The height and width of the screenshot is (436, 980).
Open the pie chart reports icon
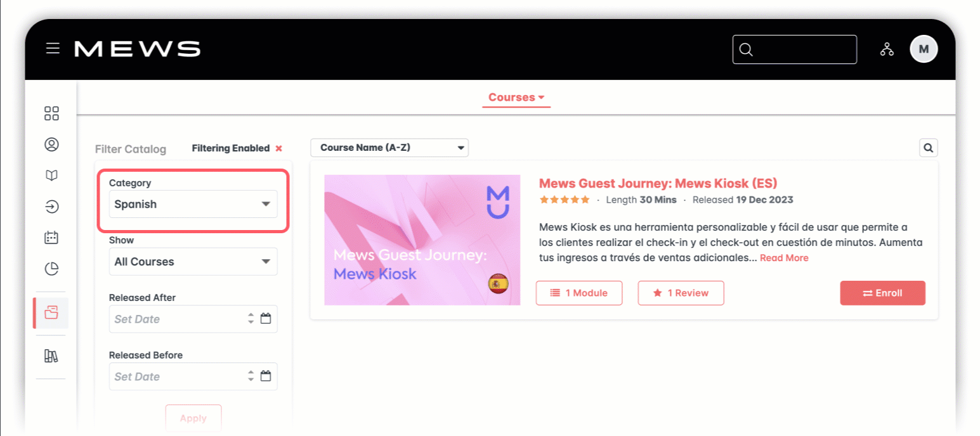(x=51, y=269)
